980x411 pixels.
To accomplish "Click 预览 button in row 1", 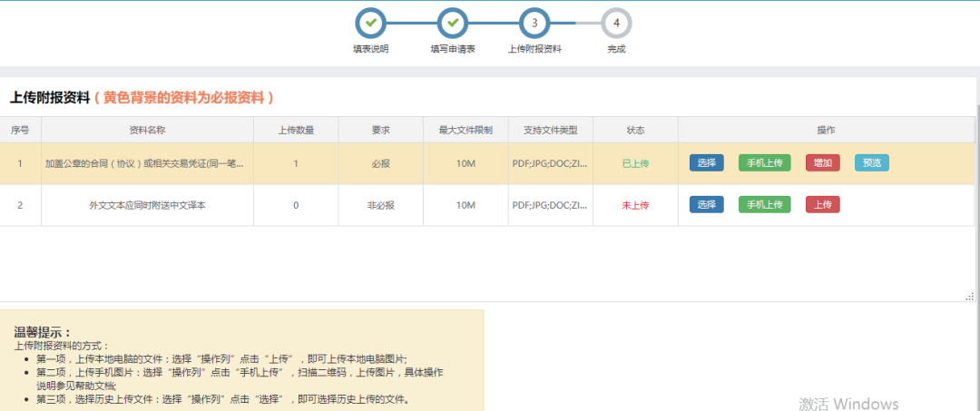I will (872, 163).
